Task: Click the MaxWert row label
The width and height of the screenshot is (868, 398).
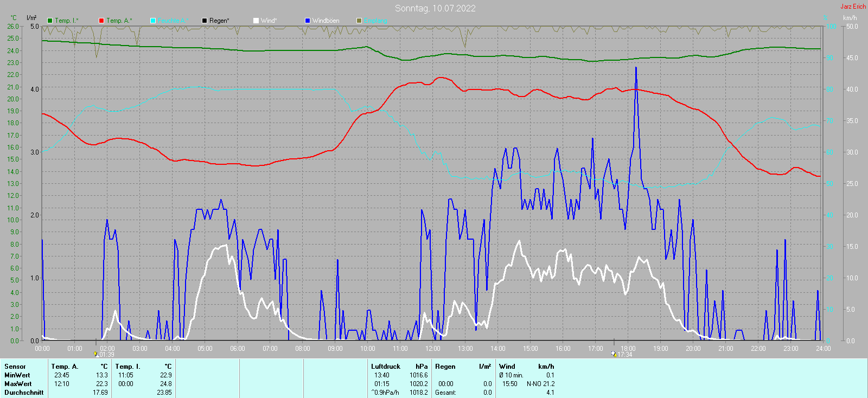Action: [18, 384]
